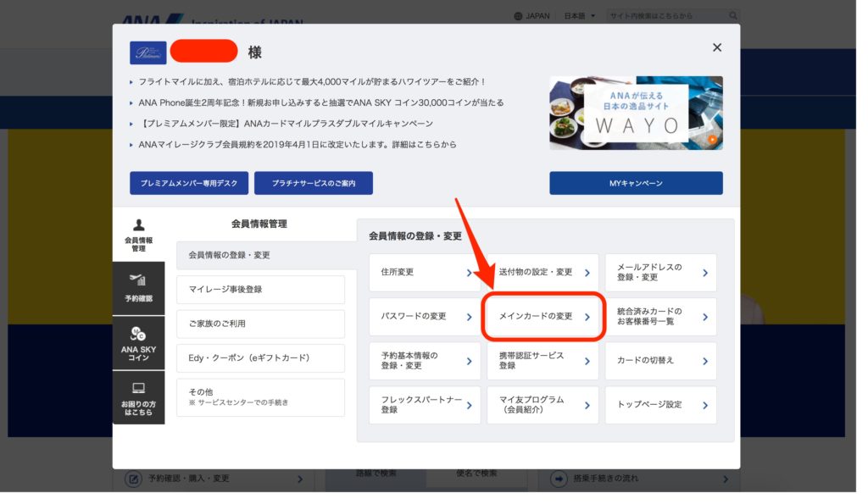This screenshot has height=504, width=868.
Task: Open フレックスパートナー登録 tile
Action: coord(425,405)
